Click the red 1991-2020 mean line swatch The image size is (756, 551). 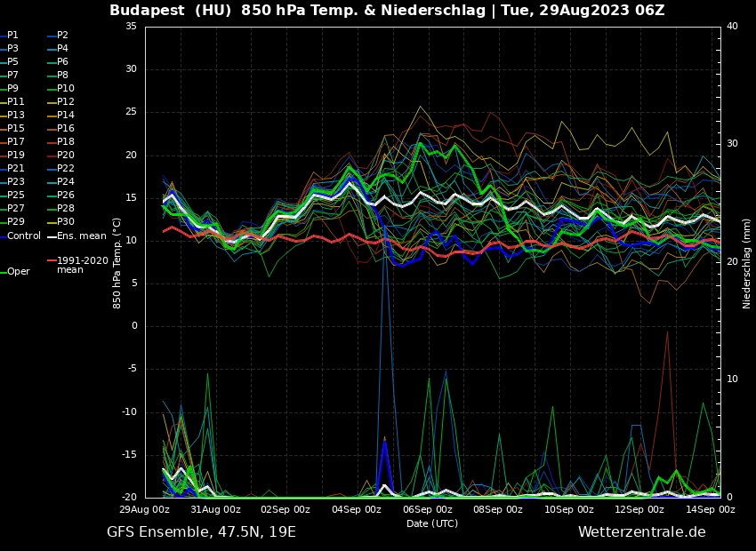click(52, 261)
